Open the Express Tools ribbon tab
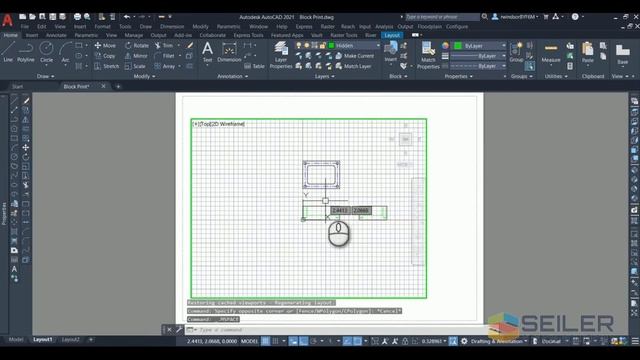The width and height of the screenshot is (640, 360). coord(248,35)
